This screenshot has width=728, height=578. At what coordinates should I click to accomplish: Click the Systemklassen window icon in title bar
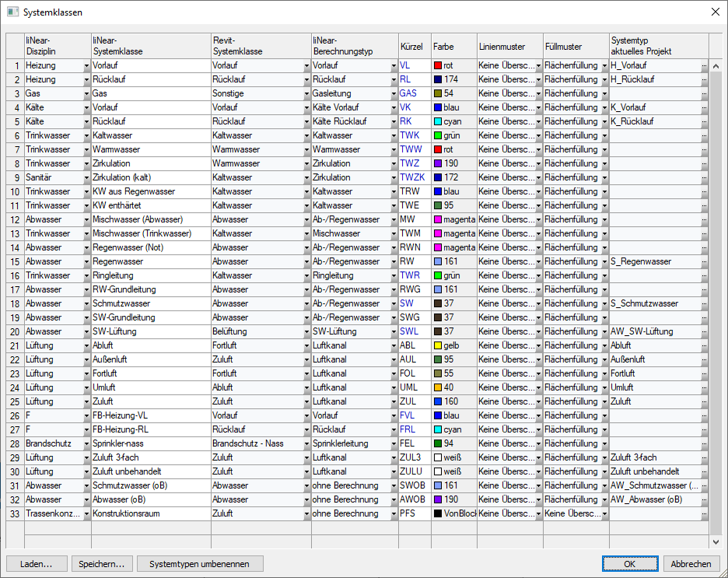pyautogui.click(x=12, y=12)
